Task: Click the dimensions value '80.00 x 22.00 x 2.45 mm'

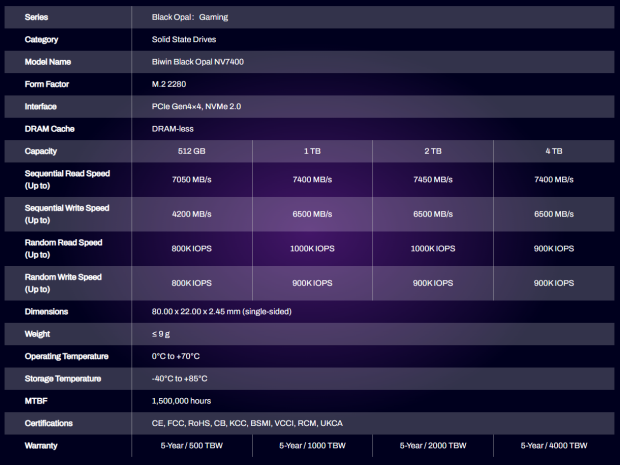Action: coord(215,312)
